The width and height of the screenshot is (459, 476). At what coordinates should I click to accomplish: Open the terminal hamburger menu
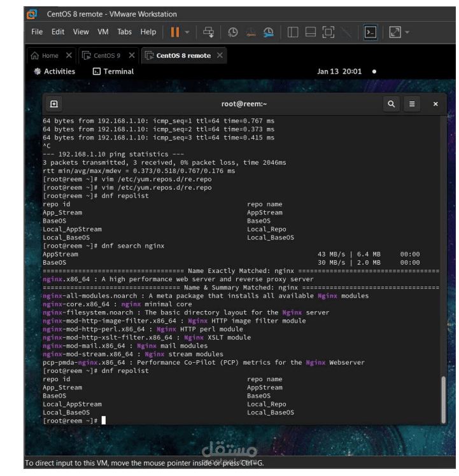click(412, 104)
